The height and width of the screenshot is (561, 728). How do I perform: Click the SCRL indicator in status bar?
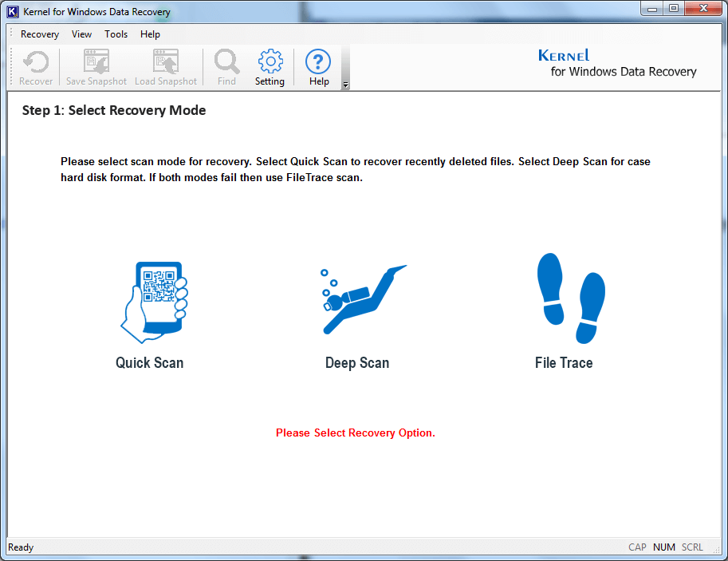[692, 547]
